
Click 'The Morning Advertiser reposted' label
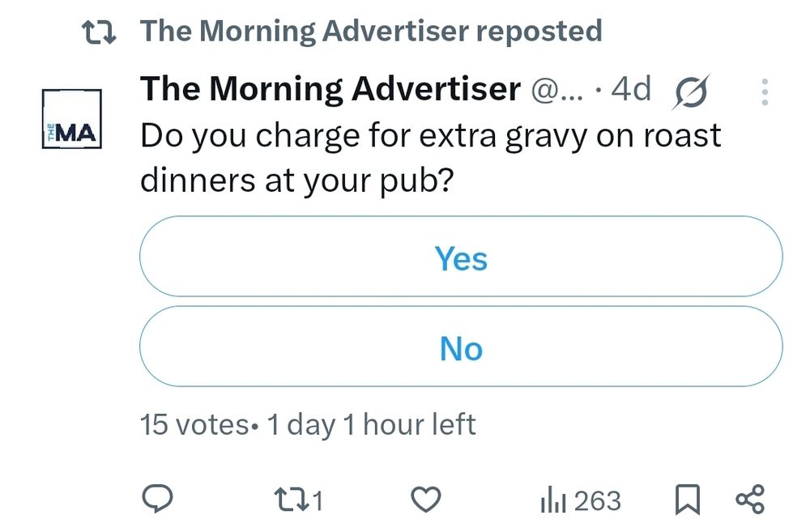371,31
